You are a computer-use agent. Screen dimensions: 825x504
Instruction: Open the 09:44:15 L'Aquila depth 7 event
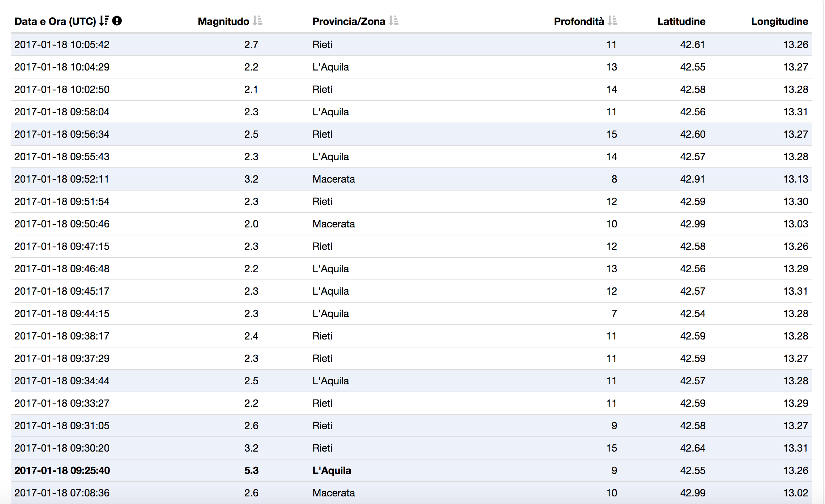[x=411, y=313]
